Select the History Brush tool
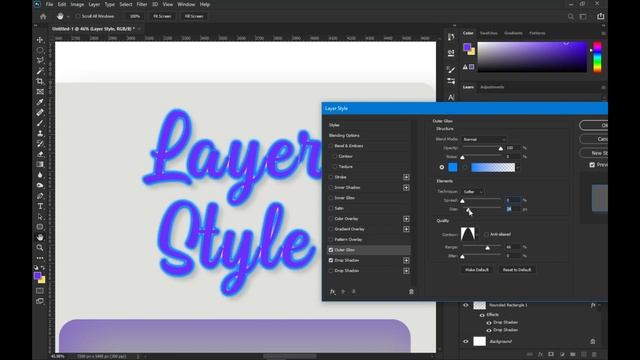This screenshot has width=640, height=360. coord(40,144)
